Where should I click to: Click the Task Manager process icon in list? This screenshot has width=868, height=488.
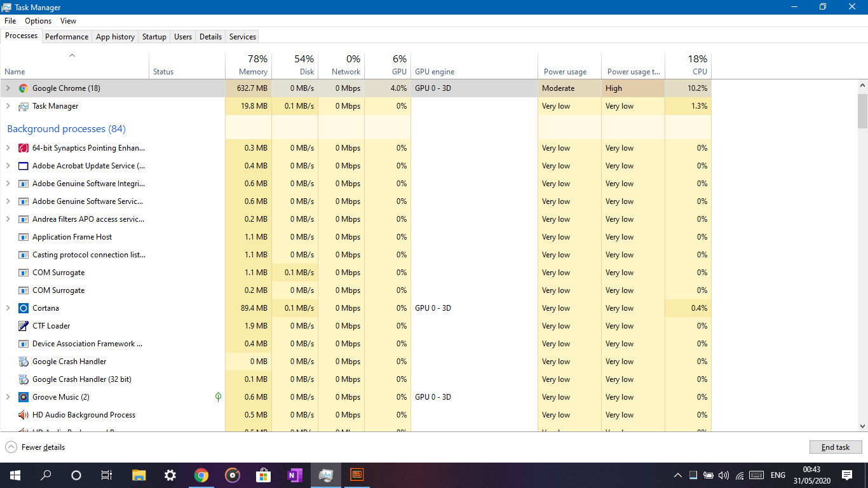click(24, 106)
